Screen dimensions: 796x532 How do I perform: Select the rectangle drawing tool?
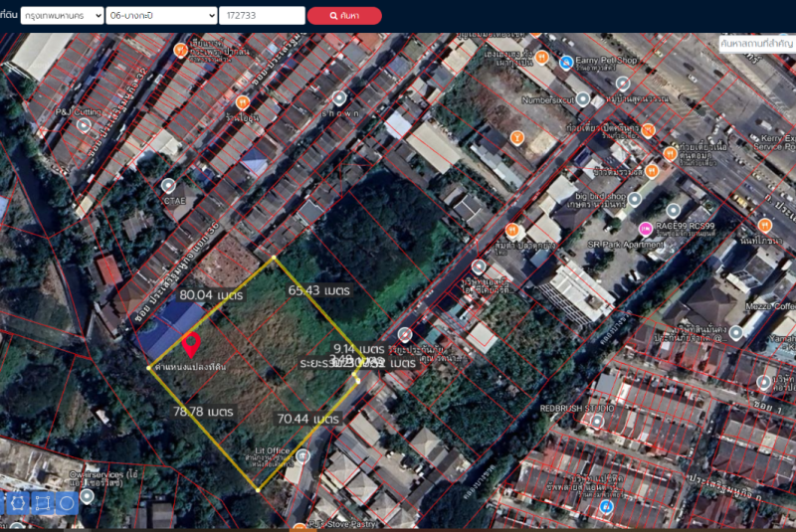[42, 504]
